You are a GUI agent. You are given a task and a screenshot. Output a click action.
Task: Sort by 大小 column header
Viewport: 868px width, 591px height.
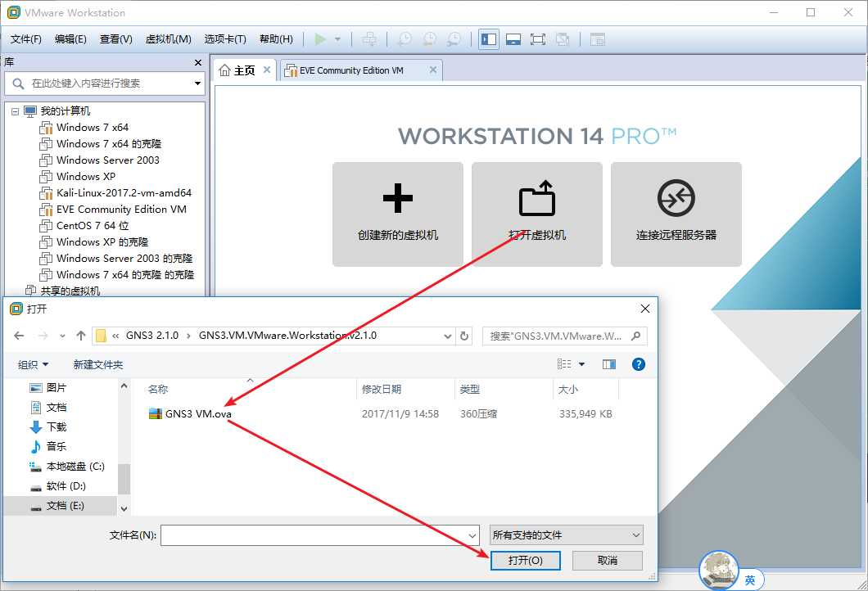(x=585, y=389)
